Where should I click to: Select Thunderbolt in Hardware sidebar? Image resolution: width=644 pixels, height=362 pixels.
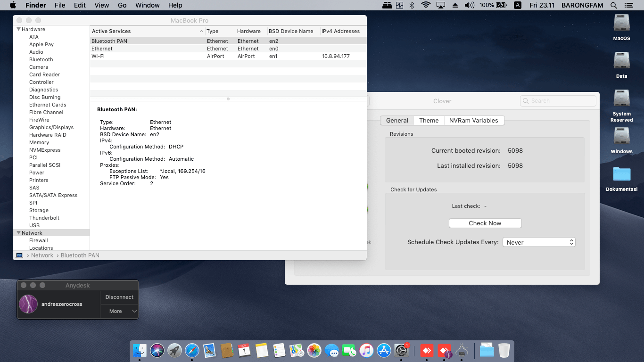coord(44,218)
